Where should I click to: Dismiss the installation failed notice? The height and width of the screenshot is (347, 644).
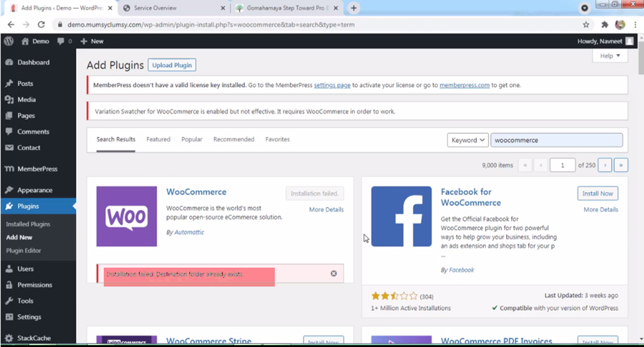(x=334, y=274)
